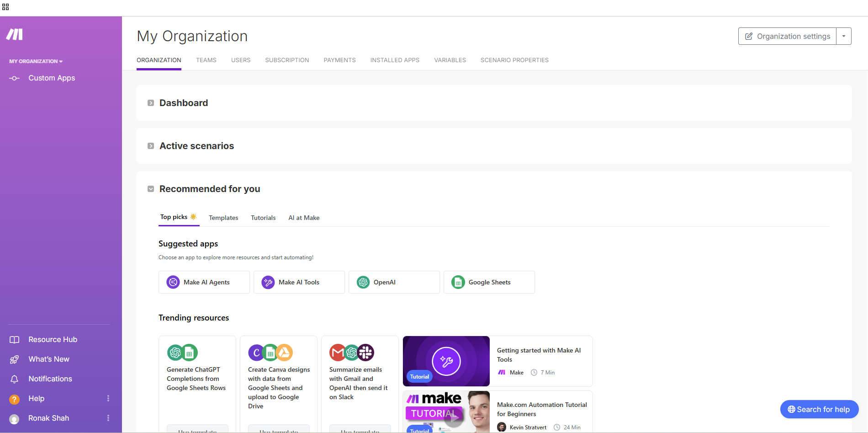868x433 pixels.
Task: Click the Google Drive icon on Canva designs card
Action: (285, 353)
